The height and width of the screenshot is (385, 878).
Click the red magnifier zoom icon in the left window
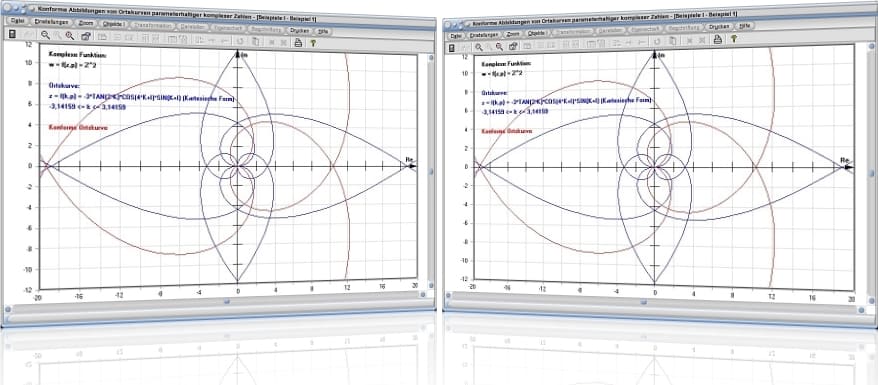point(69,36)
